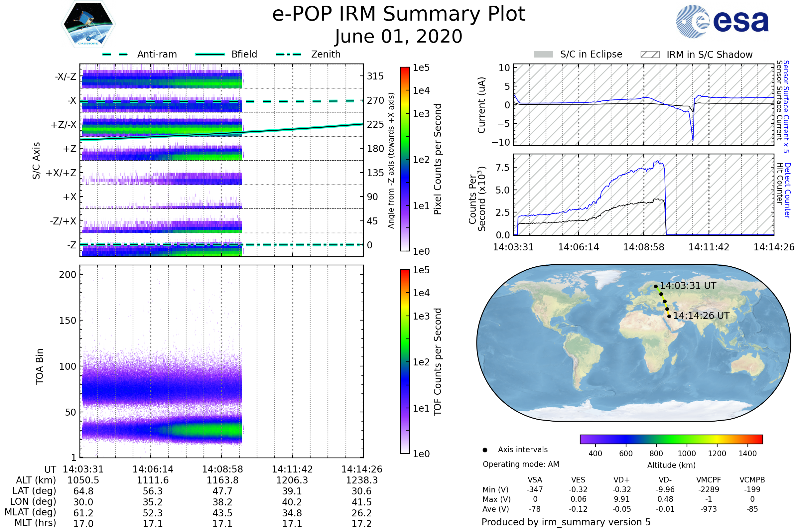Click the IRM in S/C Shadow hatched swatch
The width and height of the screenshot is (798, 532).
click(650, 55)
